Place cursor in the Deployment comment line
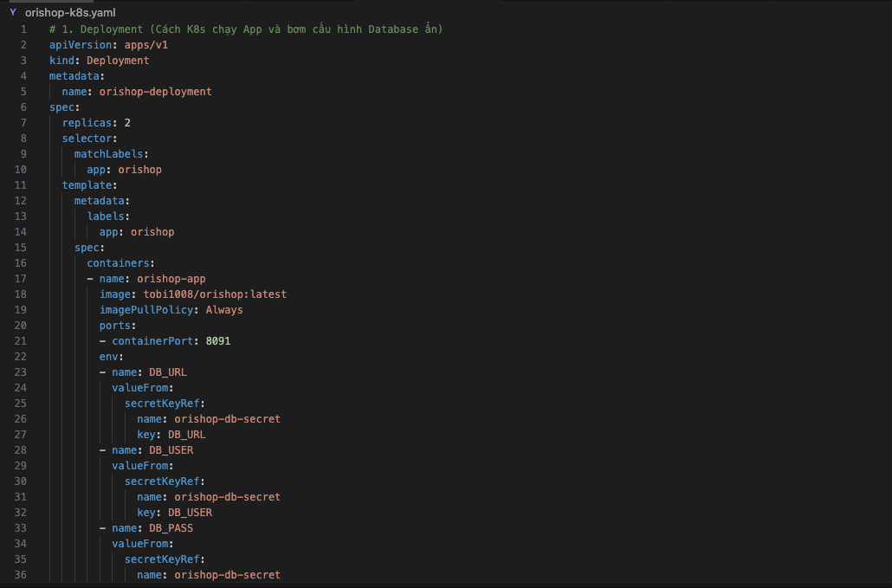Image resolution: width=892 pixels, height=588 pixels. point(246,29)
